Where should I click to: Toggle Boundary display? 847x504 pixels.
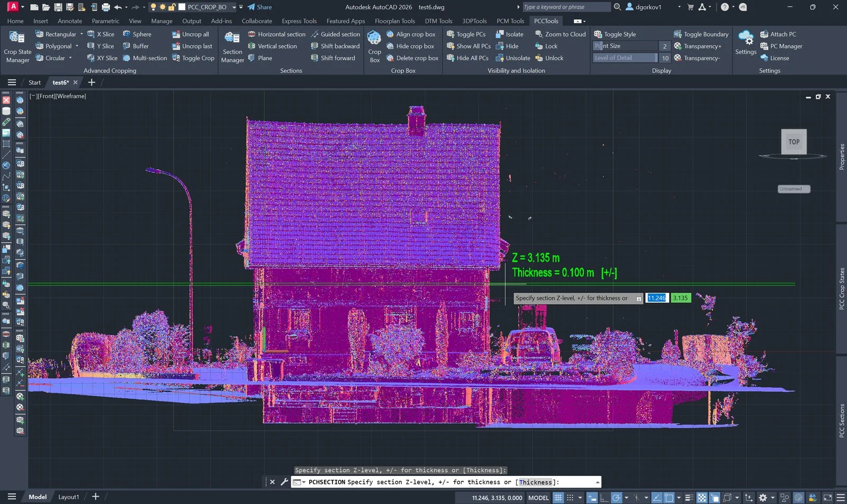click(701, 34)
